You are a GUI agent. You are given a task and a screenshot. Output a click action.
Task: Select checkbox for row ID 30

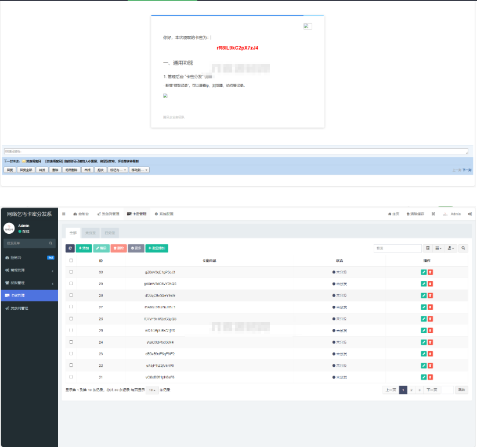[71, 272]
